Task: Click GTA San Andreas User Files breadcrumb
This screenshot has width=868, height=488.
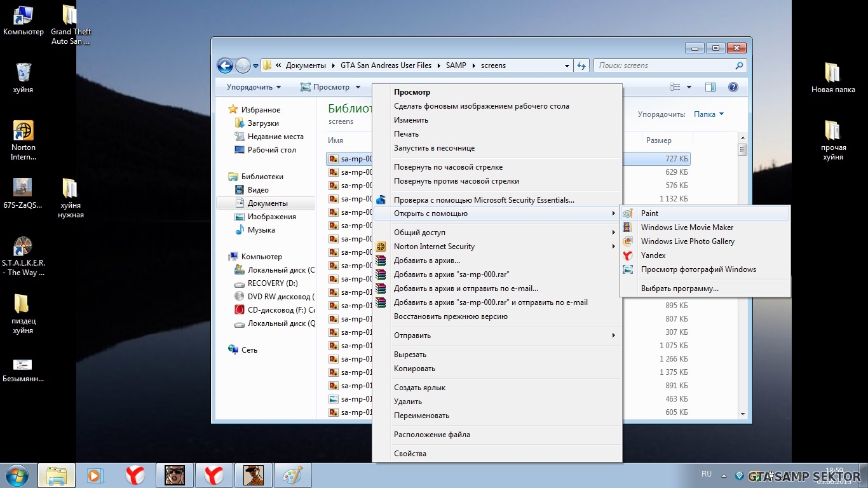Action: tap(386, 65)
